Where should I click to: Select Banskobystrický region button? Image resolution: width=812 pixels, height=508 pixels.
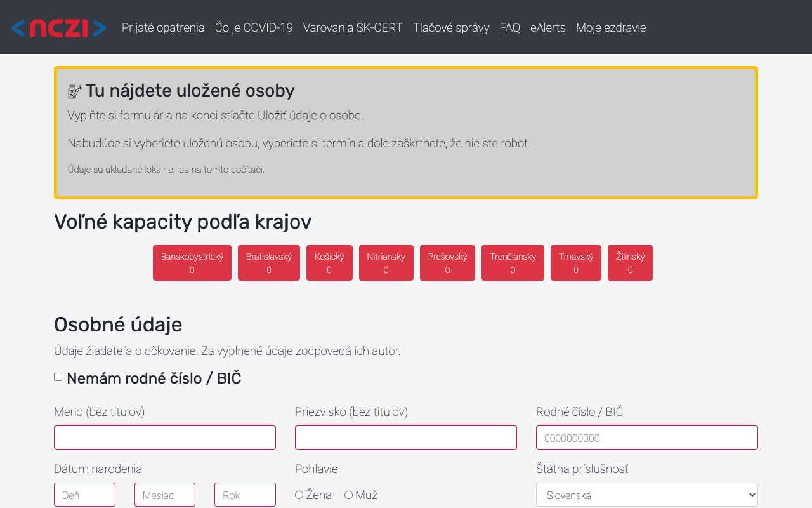point(192,263)
